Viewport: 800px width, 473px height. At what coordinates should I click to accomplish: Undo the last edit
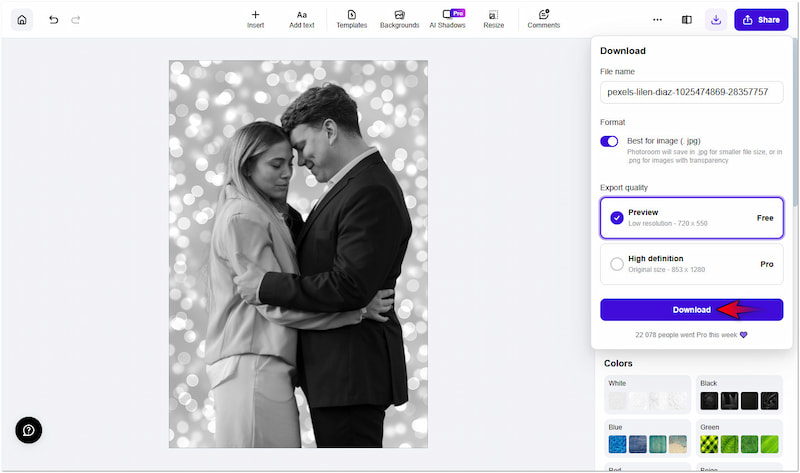point(54,19)
